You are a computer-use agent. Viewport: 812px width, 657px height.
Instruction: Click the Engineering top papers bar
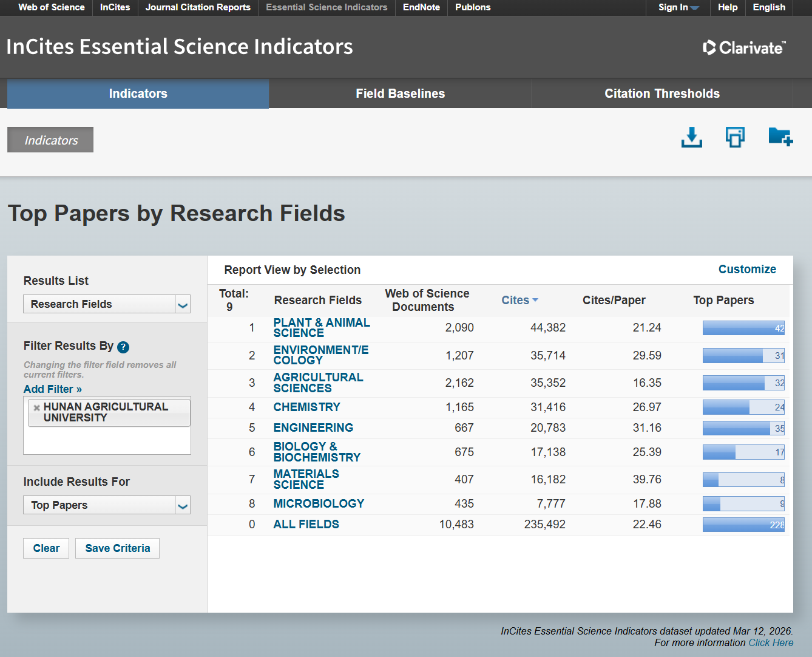(x=743, y=428)
